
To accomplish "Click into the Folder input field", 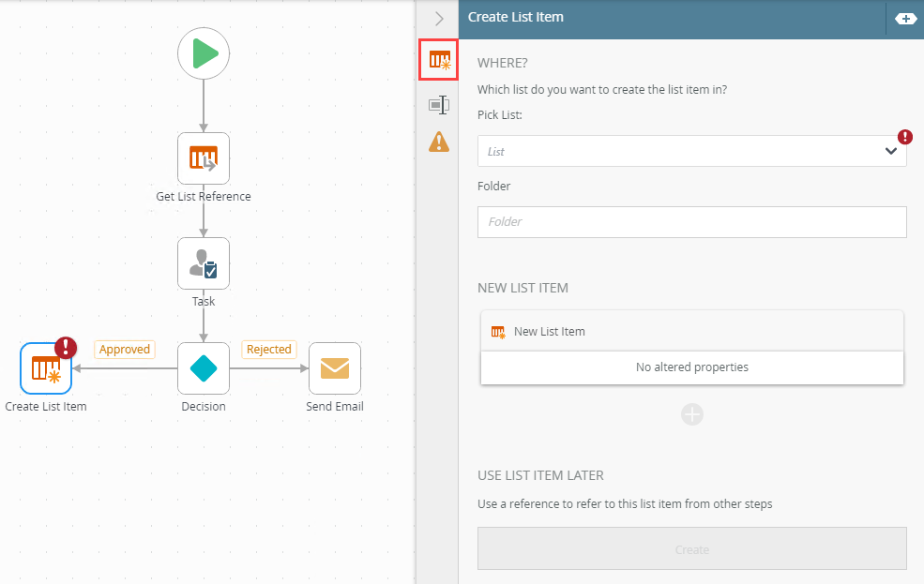I will (x=691, y=222).
